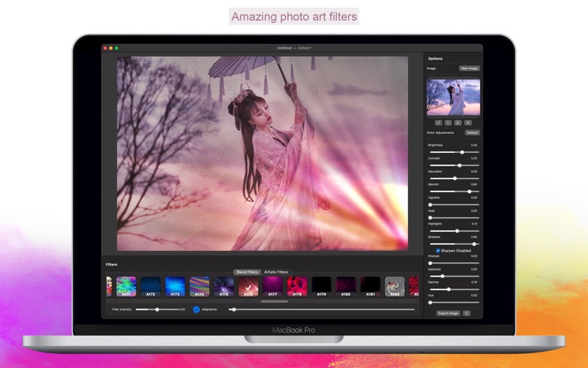588x368 pixels.
Task: Click the Color Adjustments label
Action: click(440, 132)
